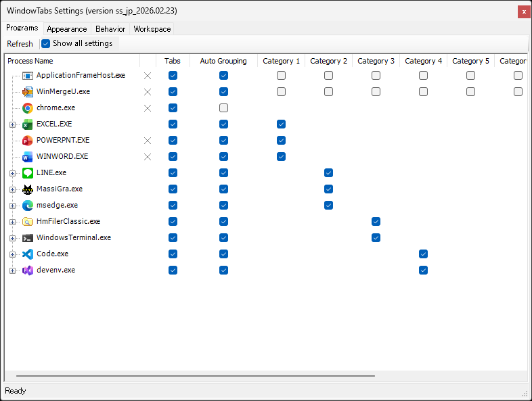Click the EXCEL.EXE icon
Screen dimensions: 532x401
[28, 124]
